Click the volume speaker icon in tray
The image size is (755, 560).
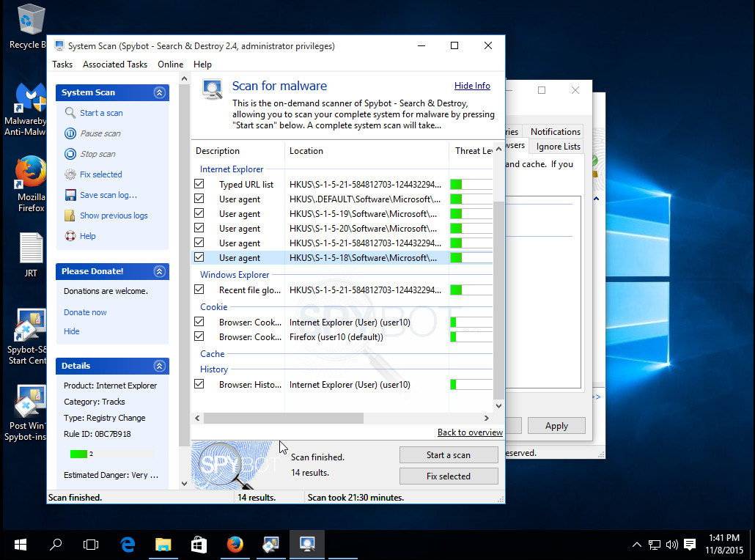point(671,545)
